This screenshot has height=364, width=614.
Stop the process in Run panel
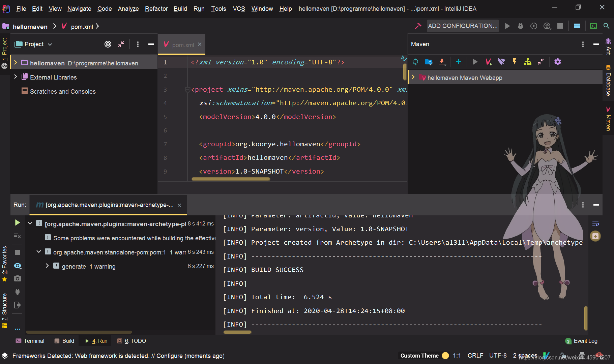point(18,252)
